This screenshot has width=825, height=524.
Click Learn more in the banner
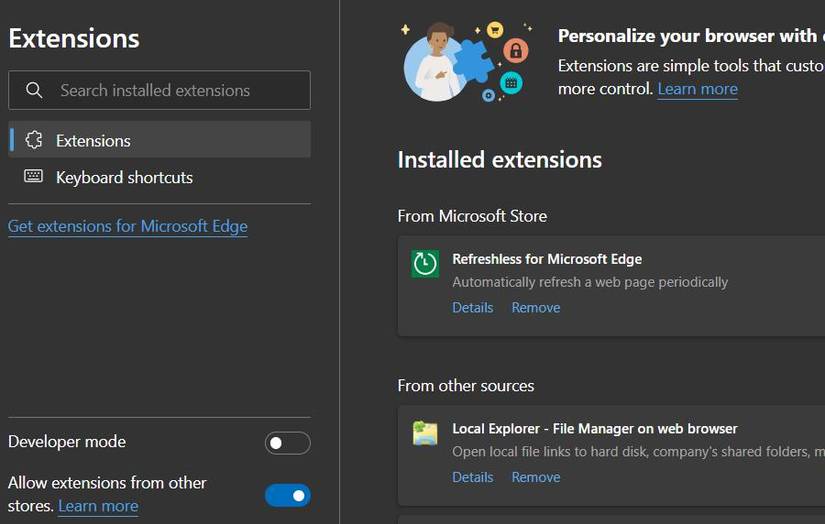click(697, 89)
